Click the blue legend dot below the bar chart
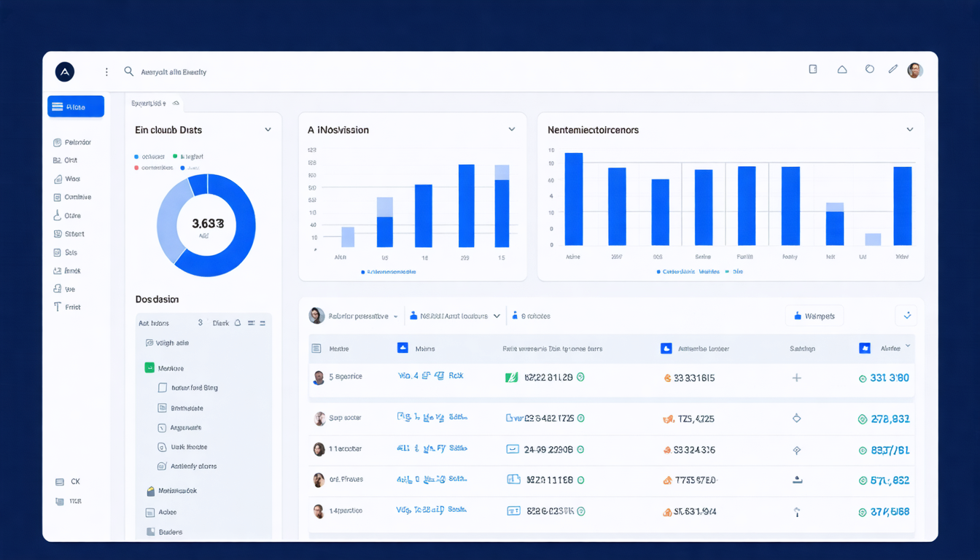This screenshot has height=560, width=980. 365,271
